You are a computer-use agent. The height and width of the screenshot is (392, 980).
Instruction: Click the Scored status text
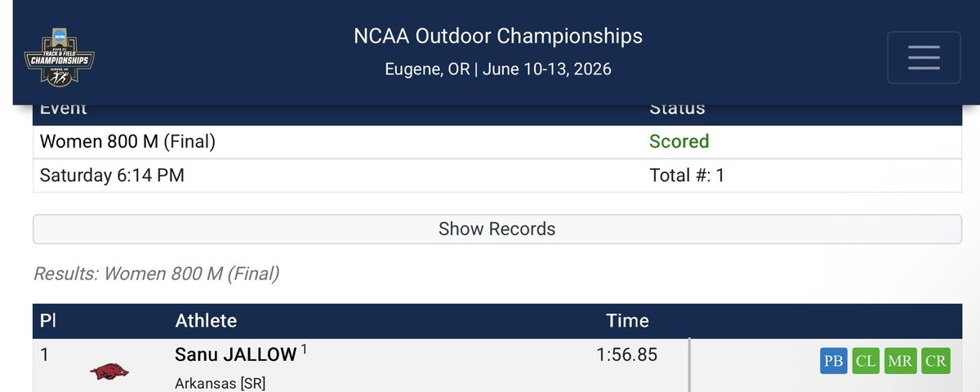(x=679, y=141)
